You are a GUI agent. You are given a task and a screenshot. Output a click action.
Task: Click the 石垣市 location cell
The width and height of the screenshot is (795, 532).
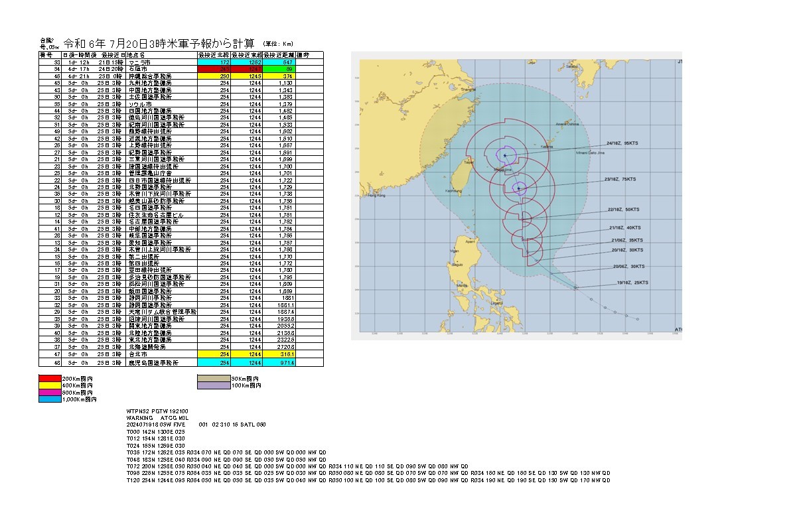point(141,69)
